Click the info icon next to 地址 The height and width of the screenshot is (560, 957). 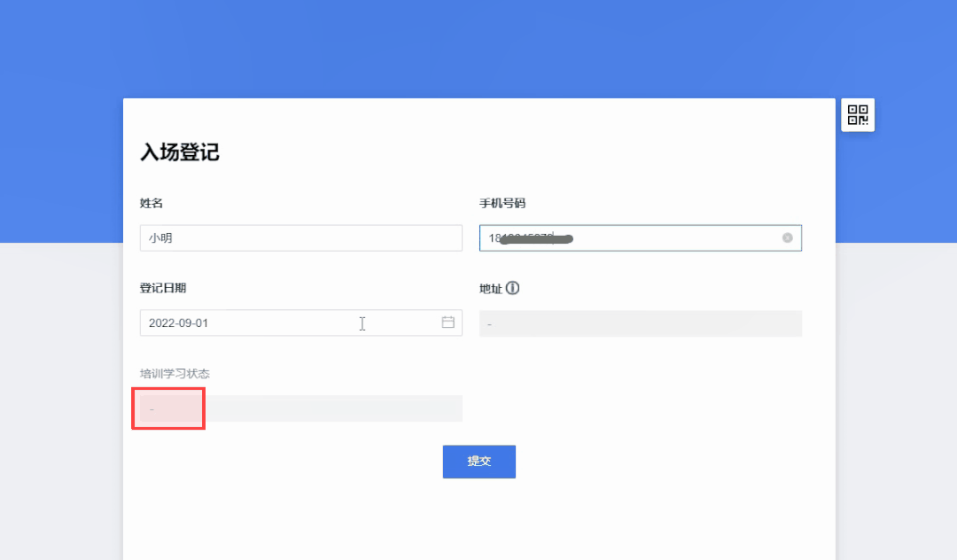tap(513, 288)
